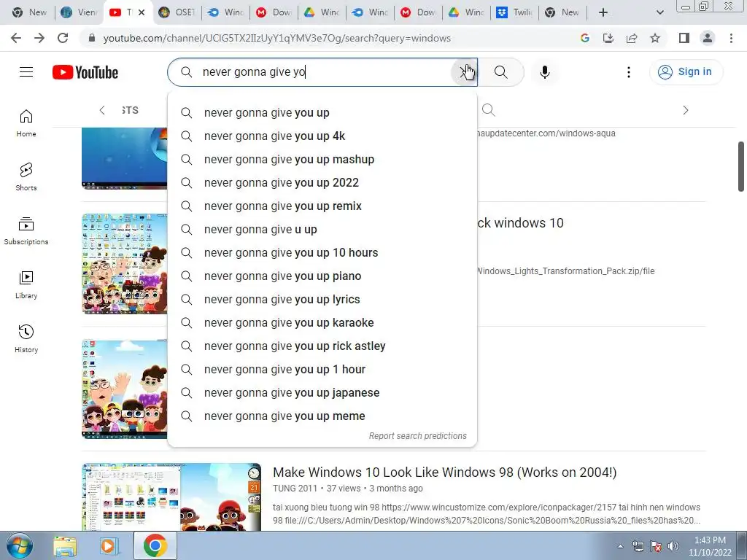The image size is (747, 560).
Task: Go back with browser back arrow
Action: 16,38
